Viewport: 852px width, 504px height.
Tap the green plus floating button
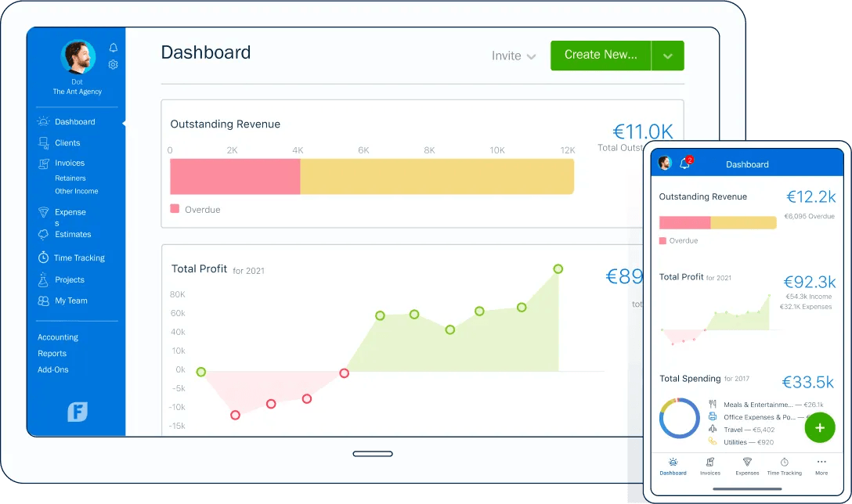[x=819, y=428]
